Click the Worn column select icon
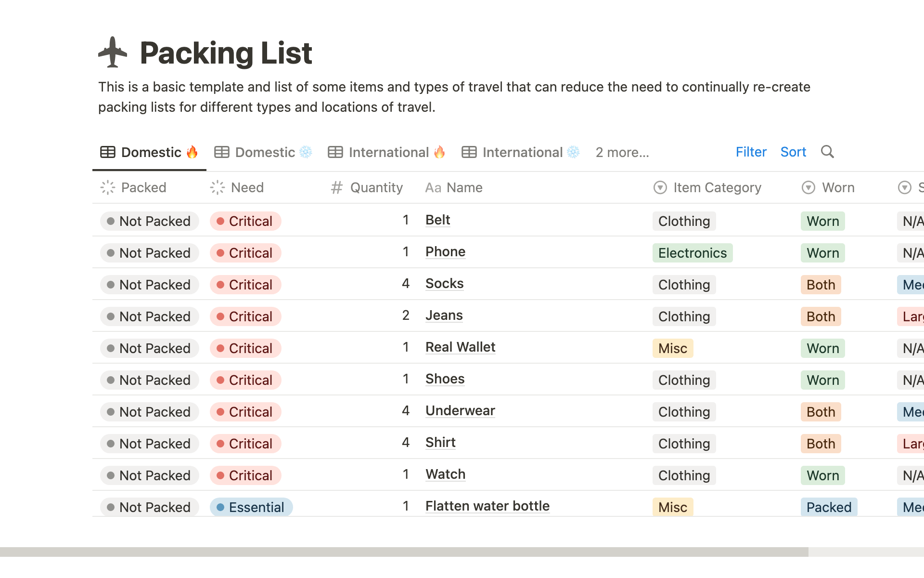 808,187
